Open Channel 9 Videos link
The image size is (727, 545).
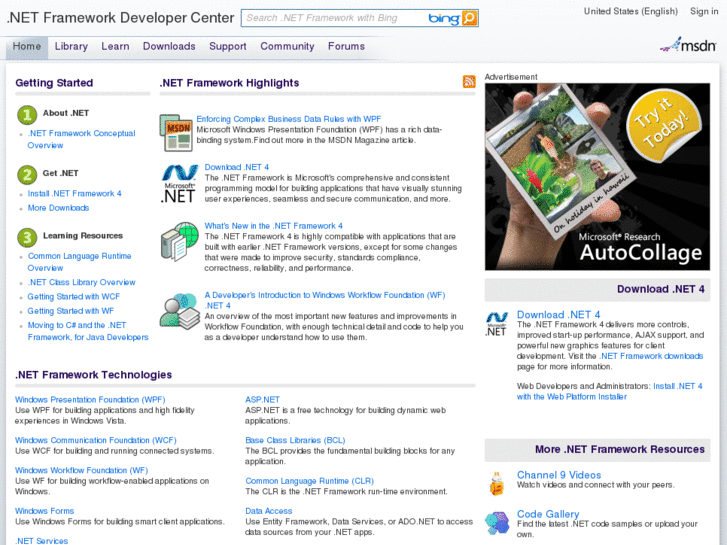[559, 475]
